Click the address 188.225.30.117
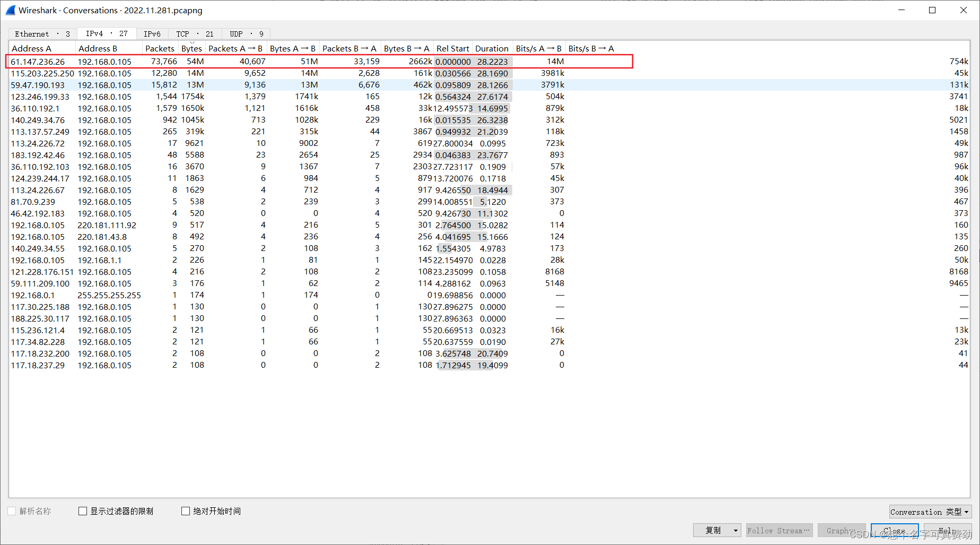980x545 pixels. click(x=40, y=318)
